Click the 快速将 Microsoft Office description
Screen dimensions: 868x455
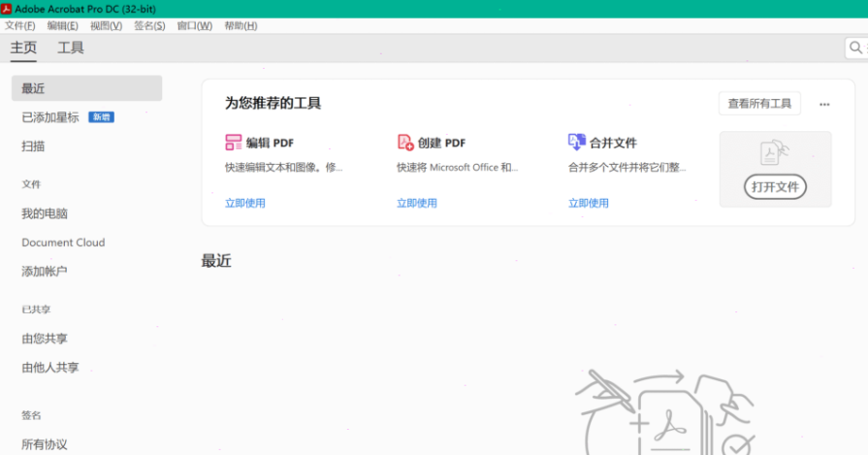click(457, 167)
